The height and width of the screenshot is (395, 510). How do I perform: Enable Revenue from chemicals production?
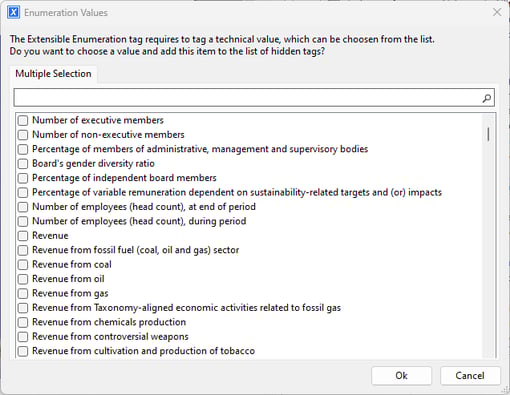pyautogui.click(x=23, y=322)
